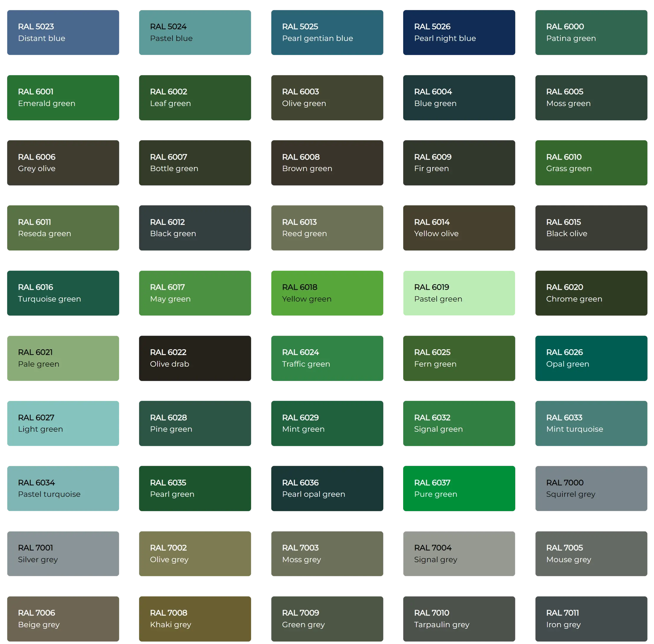Choose RAL 6014 Yellow olive color
654x644 pixels.
click(459, 228)
